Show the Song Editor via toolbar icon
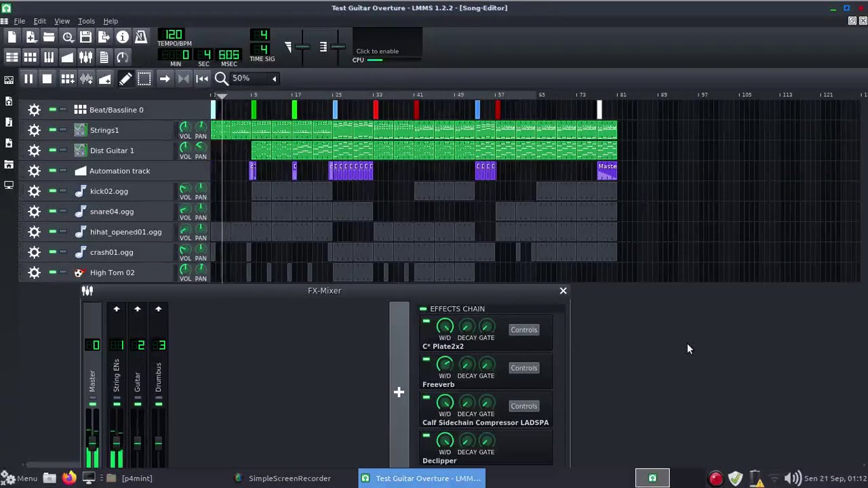This screenshot has width=868, height=488. (x=12, y=58)
